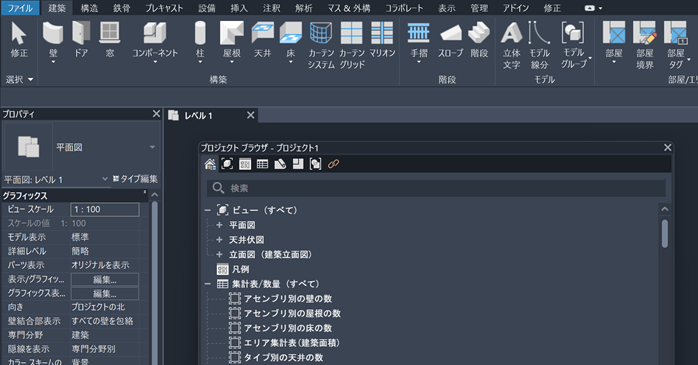Select the 立体文字 (Model Text) tool
Image resolution: width=698 pixels, height=365 pixels.
click(511, 45)
